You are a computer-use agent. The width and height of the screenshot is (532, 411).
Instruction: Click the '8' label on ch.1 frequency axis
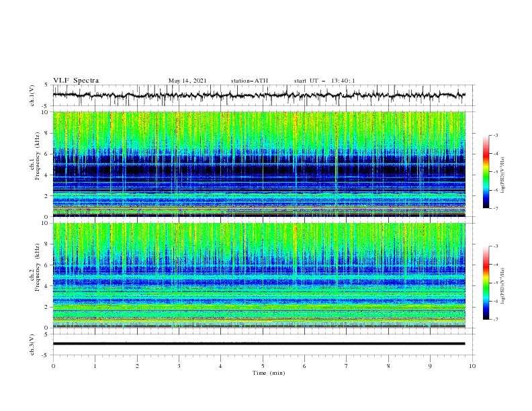pyautogui.click(x=47, y=133)
